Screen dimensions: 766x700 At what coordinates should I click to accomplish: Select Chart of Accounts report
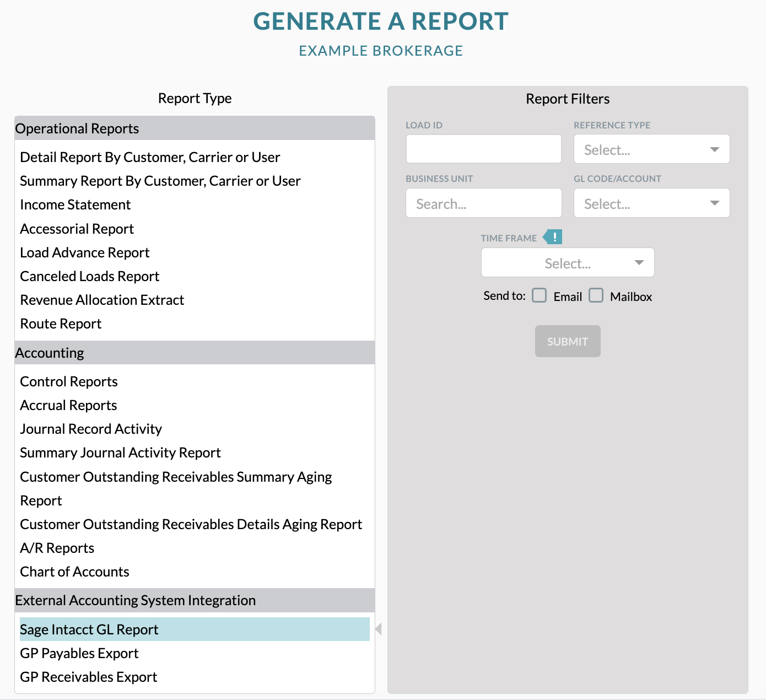(x=74, y=572)
